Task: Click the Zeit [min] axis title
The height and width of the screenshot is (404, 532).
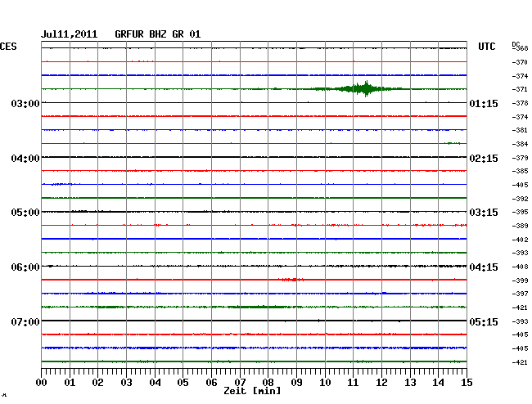Action: click(252, 391)
